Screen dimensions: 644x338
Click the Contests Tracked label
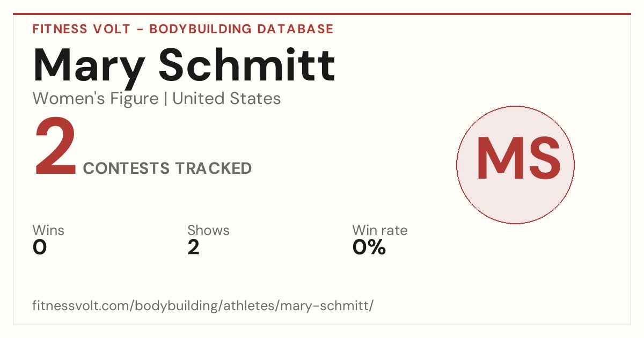[167, 168]
